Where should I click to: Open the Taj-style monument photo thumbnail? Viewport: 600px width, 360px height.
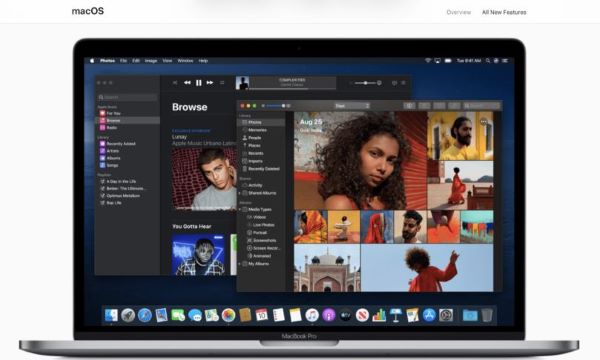click(x=327, y=268)
